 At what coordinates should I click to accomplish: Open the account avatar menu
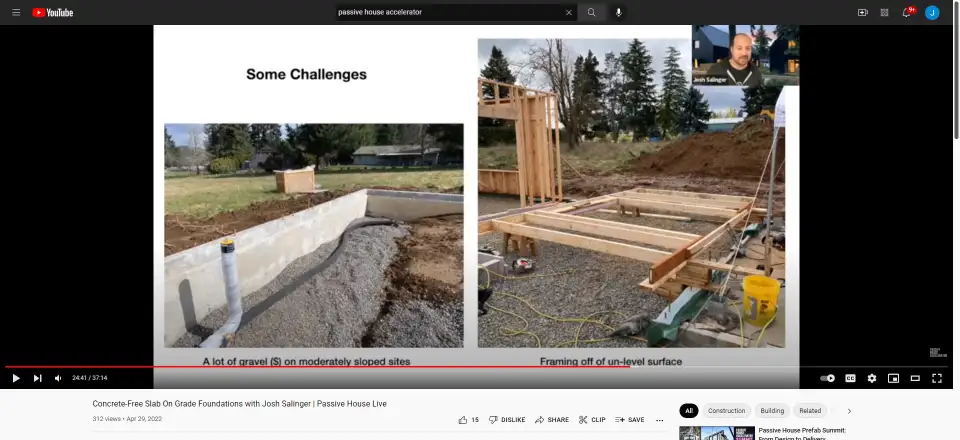click(932, 12)
